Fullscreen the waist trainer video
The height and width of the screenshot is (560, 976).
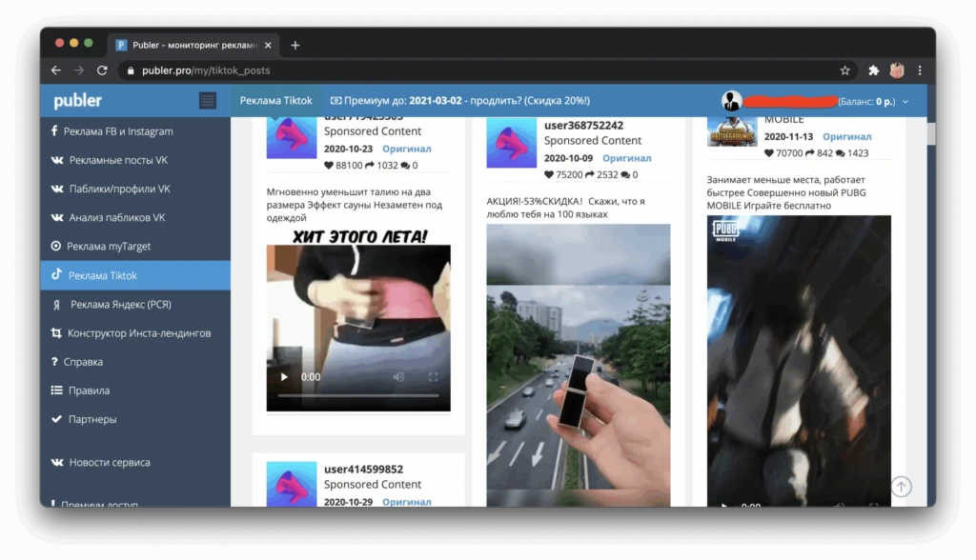(434, 377)
